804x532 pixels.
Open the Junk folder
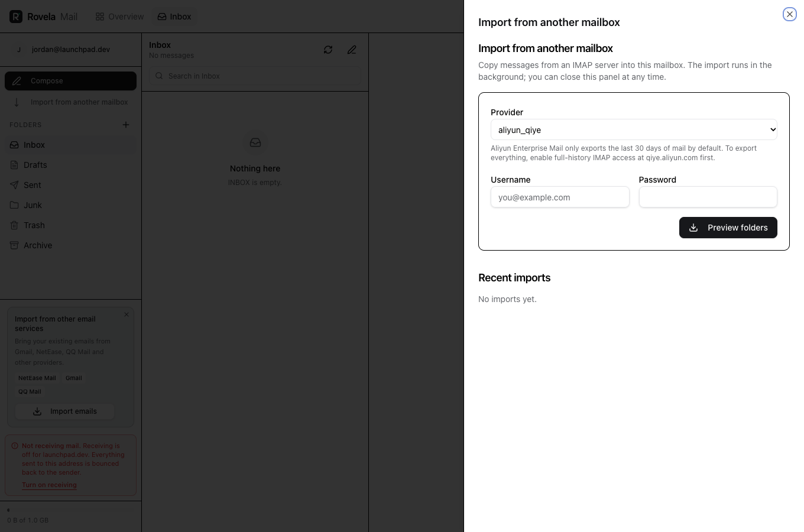coord(70,205)
